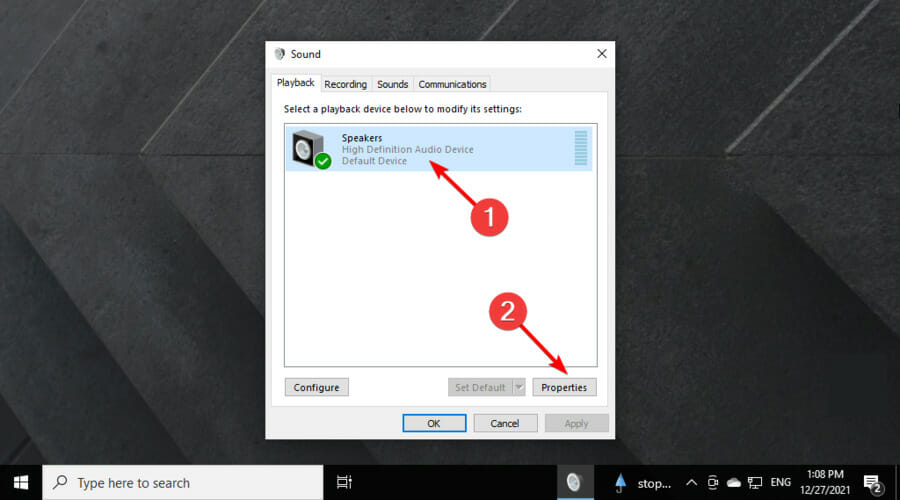Click the Sound app taskbar icon
Screen dimensions: 900x500
tap(575, 483)
